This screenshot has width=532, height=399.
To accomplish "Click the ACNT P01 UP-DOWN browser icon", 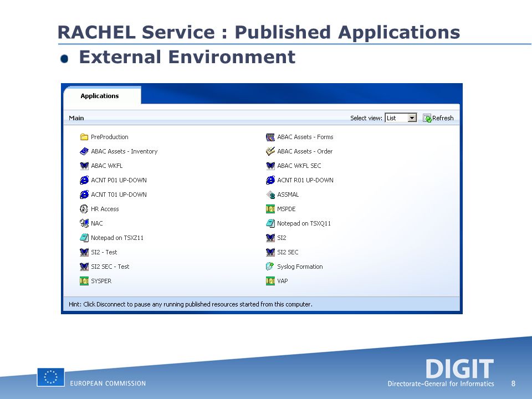I will (x=84, y=180).
